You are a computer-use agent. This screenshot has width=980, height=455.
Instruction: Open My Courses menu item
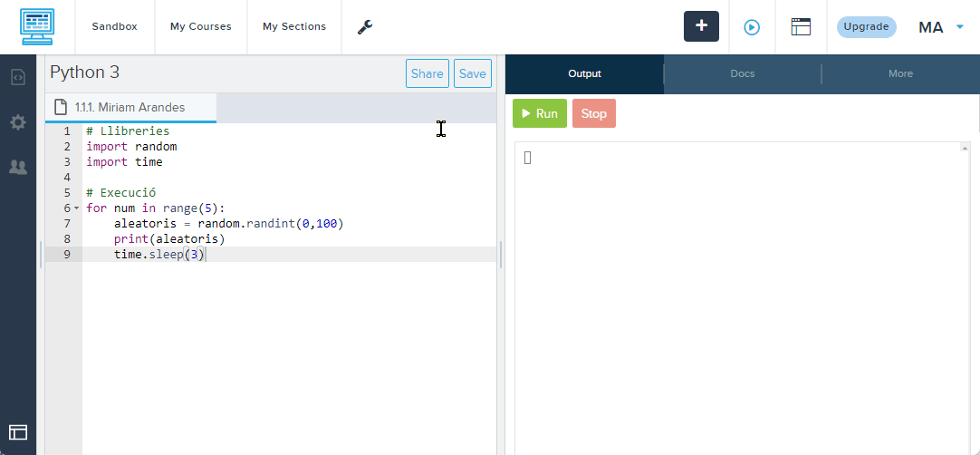tap(200, 27)
